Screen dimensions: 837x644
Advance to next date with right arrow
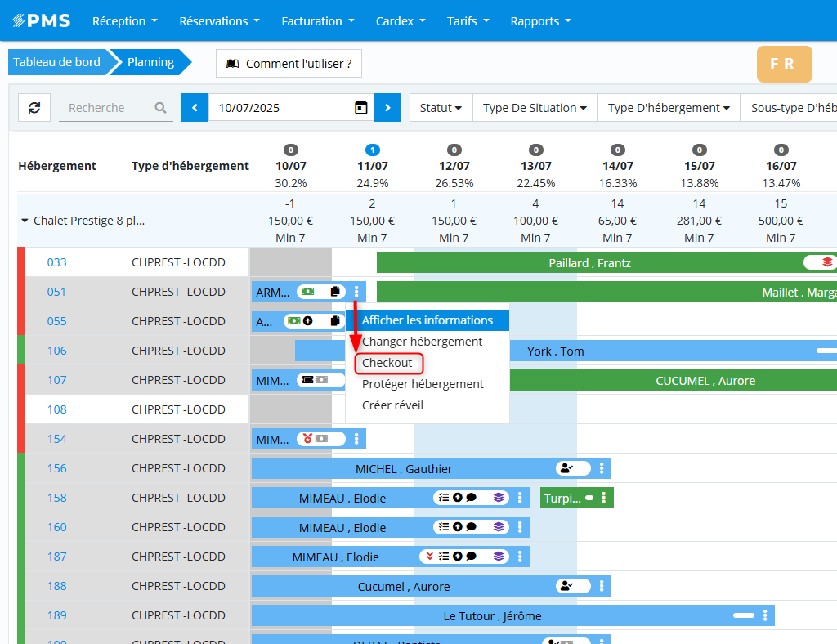coord(388,108)
